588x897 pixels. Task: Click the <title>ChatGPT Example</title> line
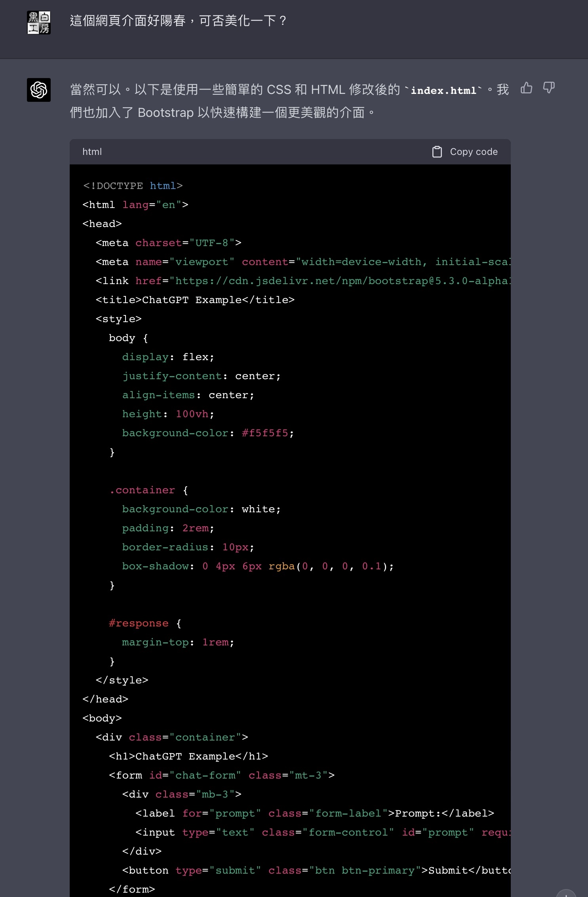point(195,300)
